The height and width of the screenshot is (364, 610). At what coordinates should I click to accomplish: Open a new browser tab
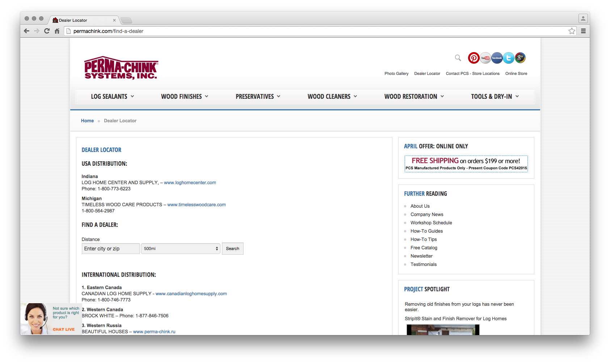coord(126,20)
